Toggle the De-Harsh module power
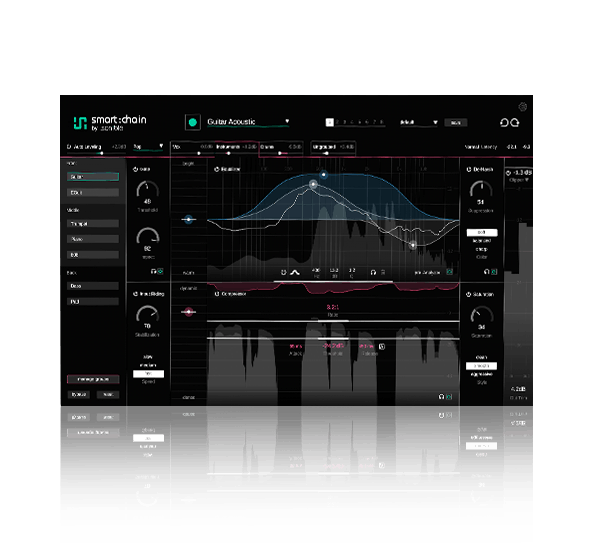600x543 pixels. (x=469, y=169)
